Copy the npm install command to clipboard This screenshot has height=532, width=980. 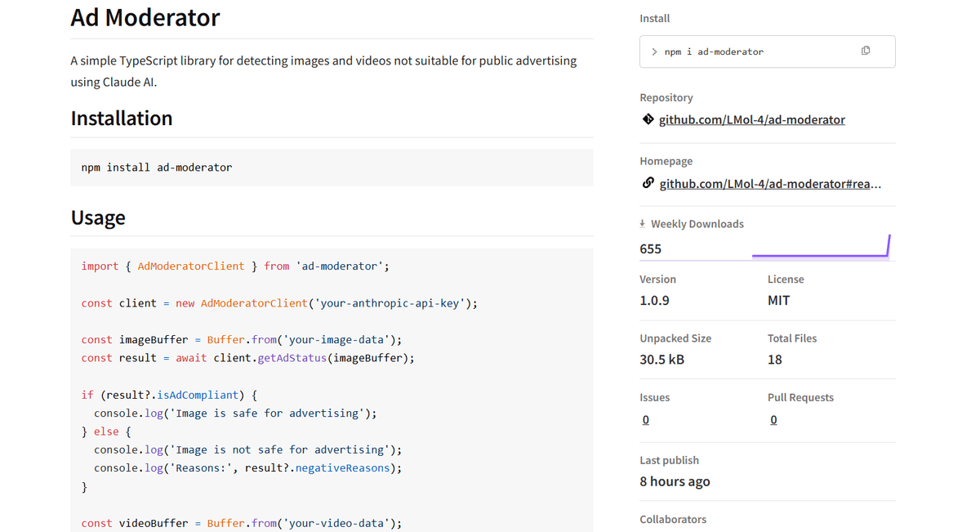click(866, 50)
